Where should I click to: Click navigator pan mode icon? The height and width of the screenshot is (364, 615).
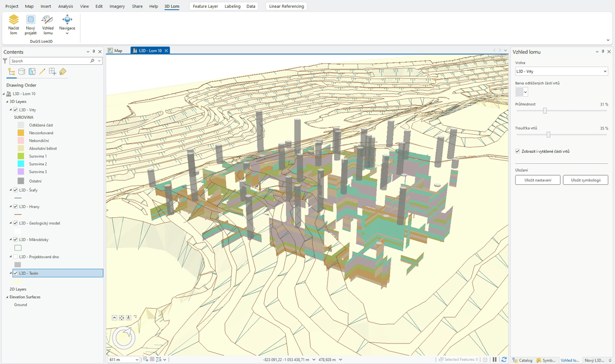point(121,317)
